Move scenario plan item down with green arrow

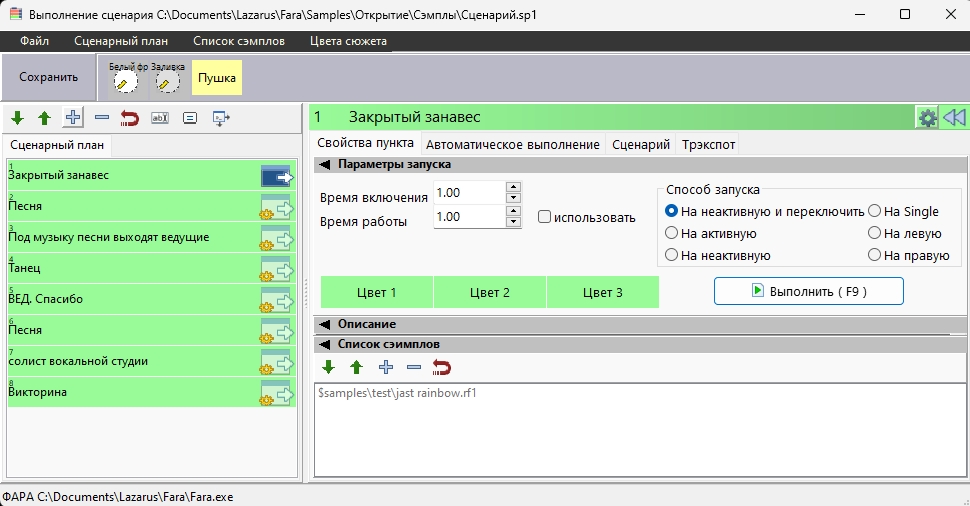click(17, 118)
